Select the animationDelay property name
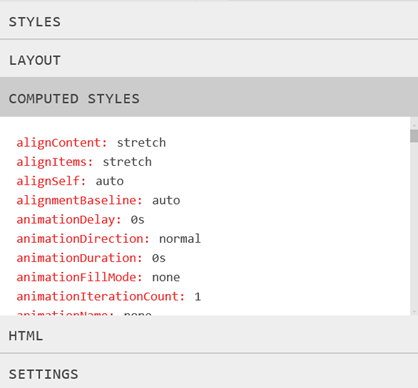The width and height of the screenshot is (418, 388). pos(69,220)
